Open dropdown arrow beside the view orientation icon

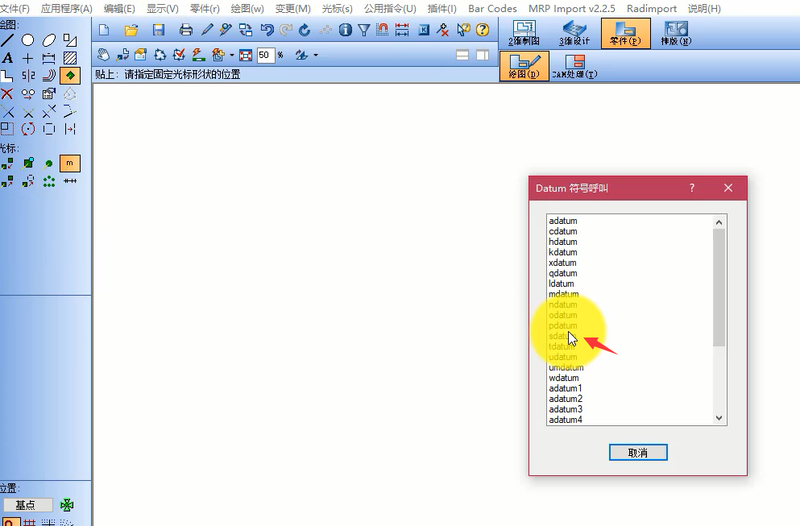point(316,55)
